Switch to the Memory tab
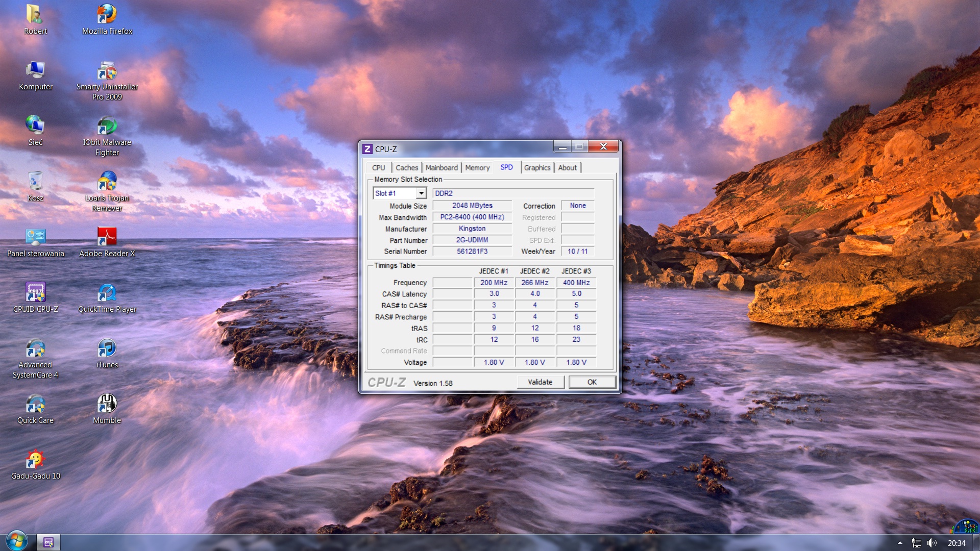 pyautogui.click(x=477, y=168)
